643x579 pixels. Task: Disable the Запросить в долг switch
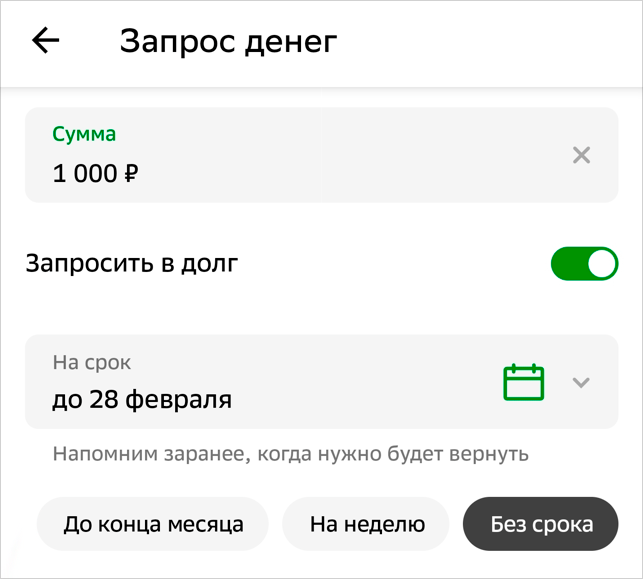point(584,264)
